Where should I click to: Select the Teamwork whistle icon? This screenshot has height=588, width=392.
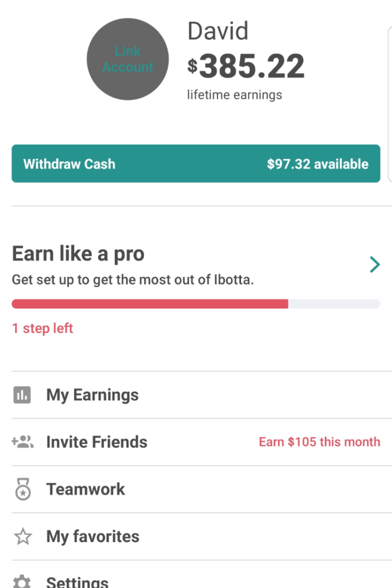click(x=22, y=489)
